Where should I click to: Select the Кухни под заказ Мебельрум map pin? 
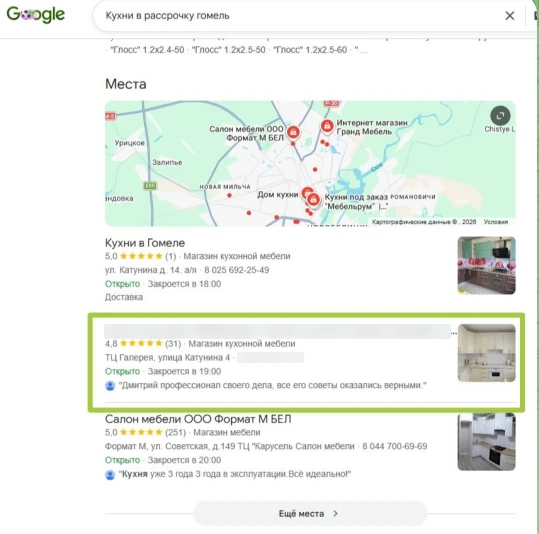tap(313, 200)
